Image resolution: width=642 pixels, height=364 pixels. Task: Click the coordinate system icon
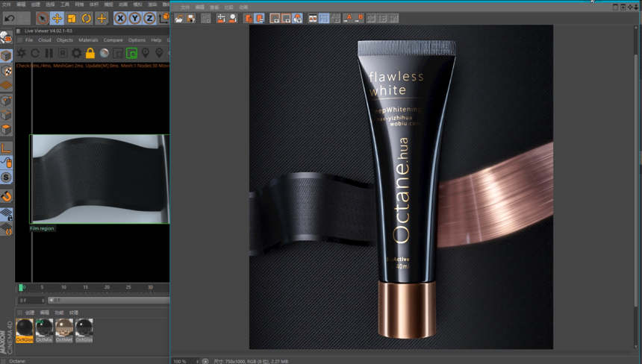tap(164, 18)
